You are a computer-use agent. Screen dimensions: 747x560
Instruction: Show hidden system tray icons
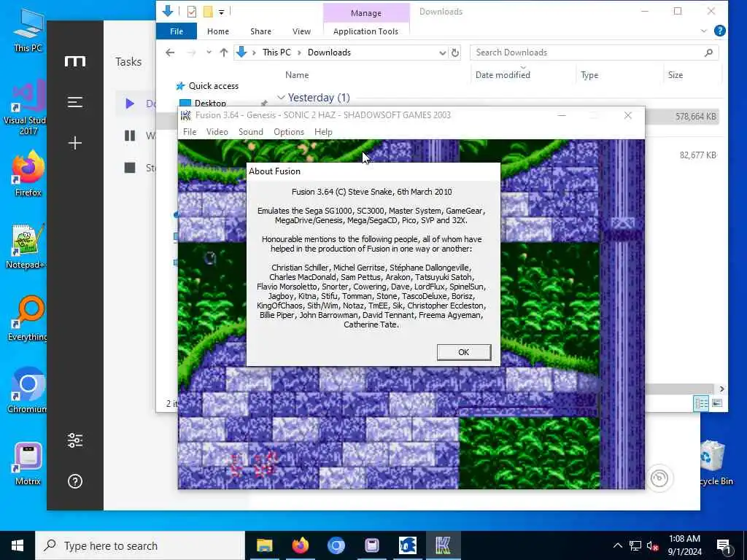[x=617, y=545]
